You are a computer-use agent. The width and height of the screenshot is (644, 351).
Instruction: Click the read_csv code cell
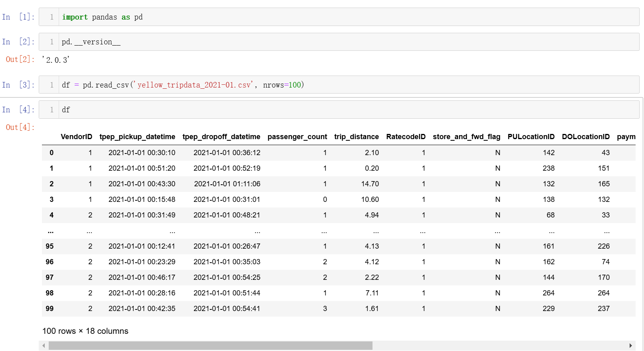pyautogui.click(x=339, y=85)
